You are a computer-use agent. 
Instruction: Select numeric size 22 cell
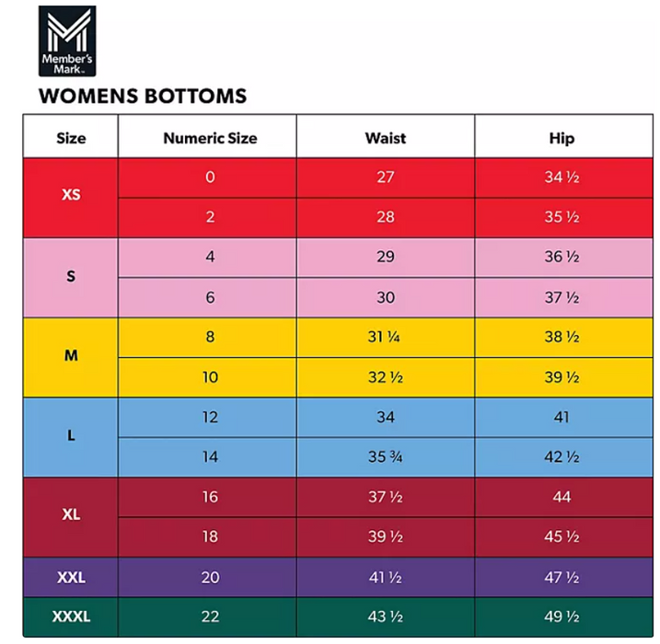(x=210, y=616)
